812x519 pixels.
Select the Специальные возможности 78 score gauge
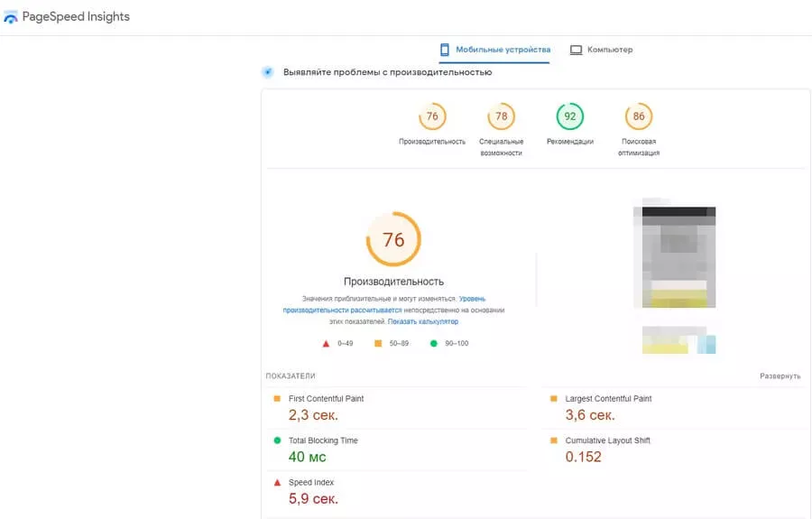pos(501,116)
